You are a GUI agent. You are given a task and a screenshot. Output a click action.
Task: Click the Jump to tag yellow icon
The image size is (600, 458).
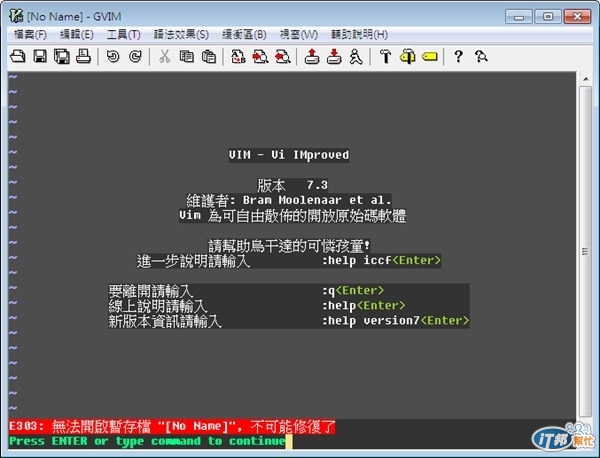click(430, 57)
